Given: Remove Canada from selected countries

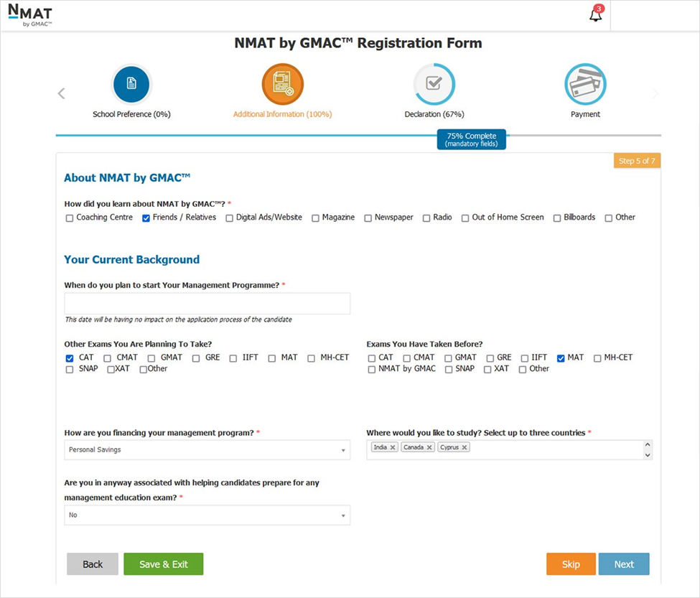Looking at the screenshot, I should [x=429, y=447].
